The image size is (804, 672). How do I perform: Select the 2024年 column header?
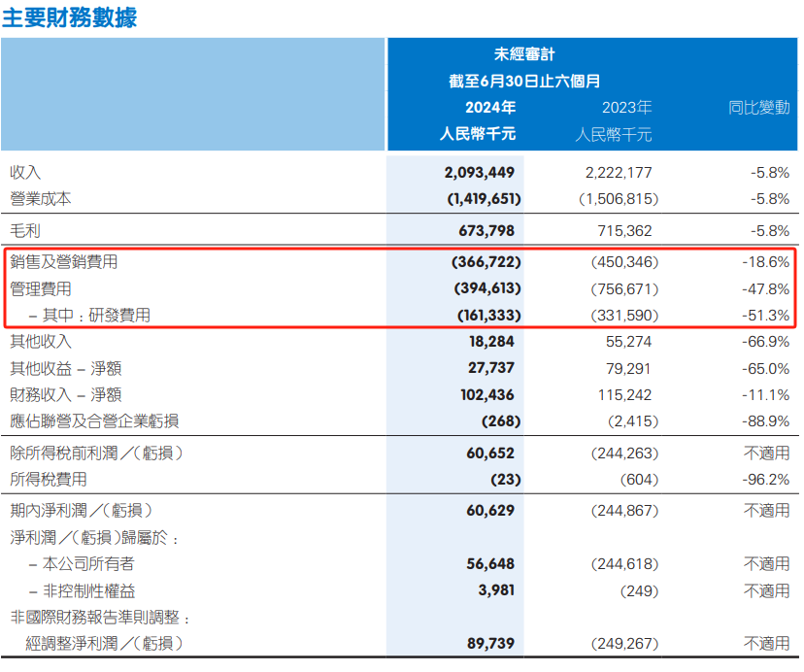pyautogui.click(x=490, y=108)
